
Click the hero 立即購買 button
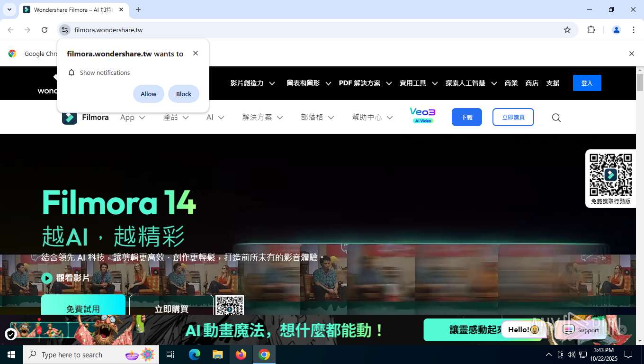[x=171, y=305]
